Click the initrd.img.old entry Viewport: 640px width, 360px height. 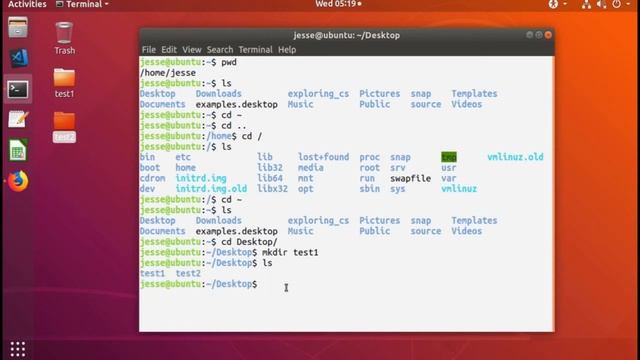tap(211, 189)
